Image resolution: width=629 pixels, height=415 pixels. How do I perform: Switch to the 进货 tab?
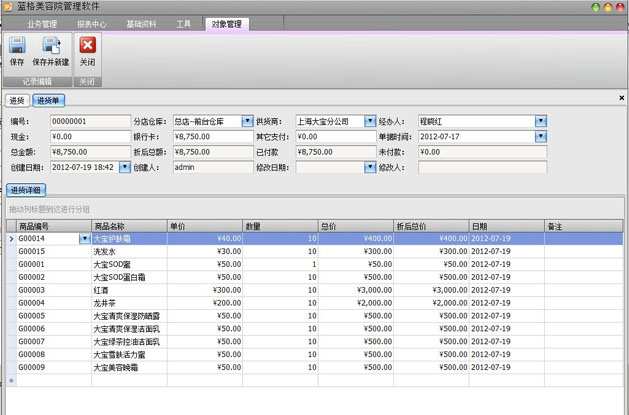coord(17,101)
